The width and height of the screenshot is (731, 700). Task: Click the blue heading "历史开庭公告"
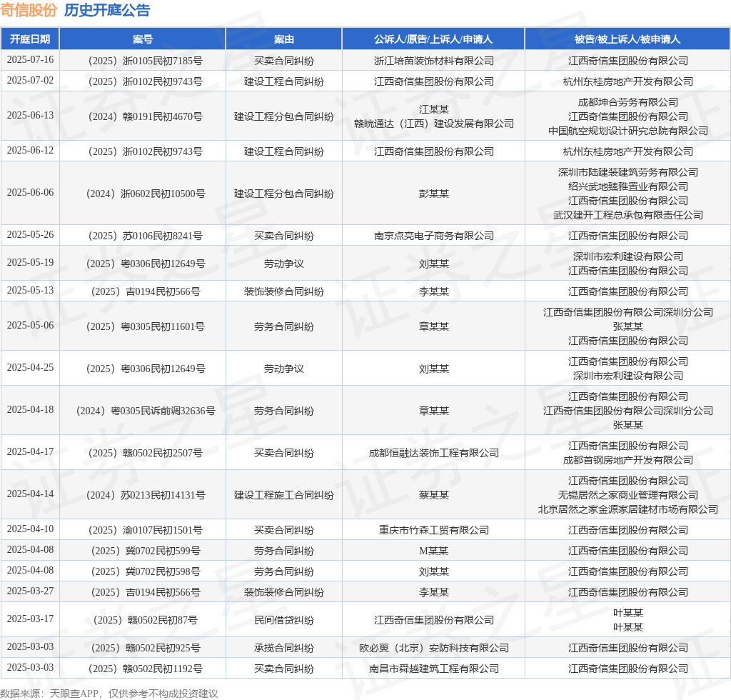pyautogui.click(x=107, y=10)
